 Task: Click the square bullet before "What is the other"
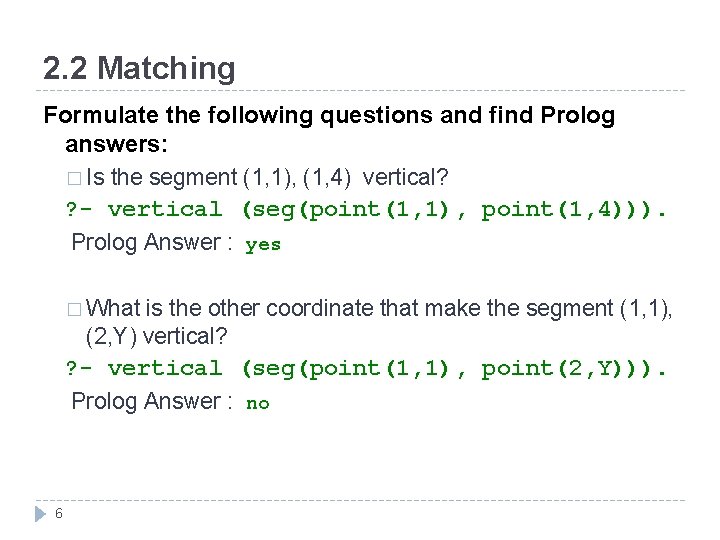77,310
